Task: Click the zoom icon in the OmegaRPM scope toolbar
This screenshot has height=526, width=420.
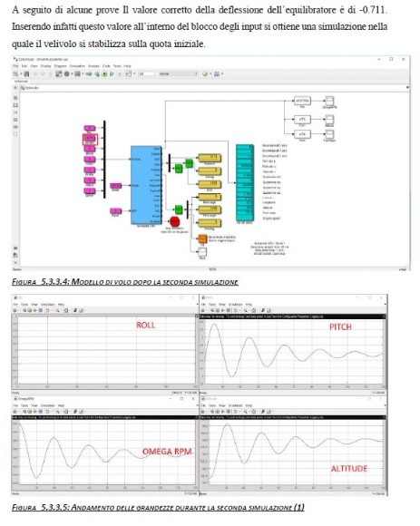Action: [x=57, y=411]
